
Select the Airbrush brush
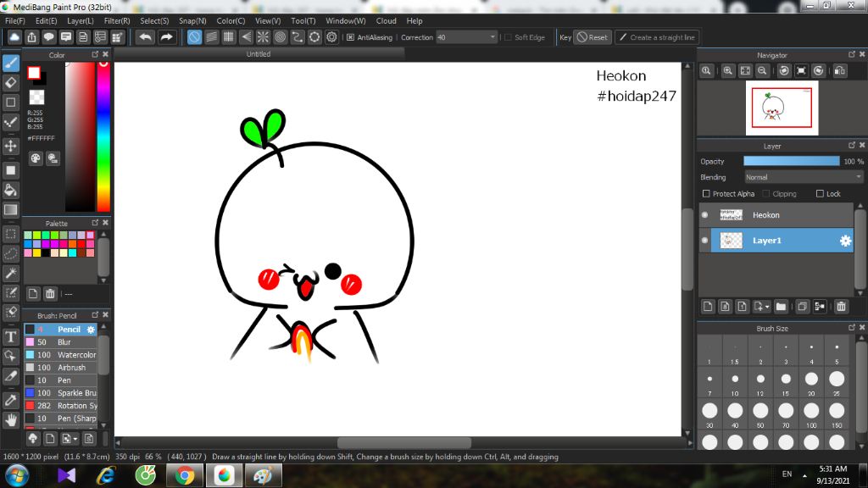(x=61, y=368)
